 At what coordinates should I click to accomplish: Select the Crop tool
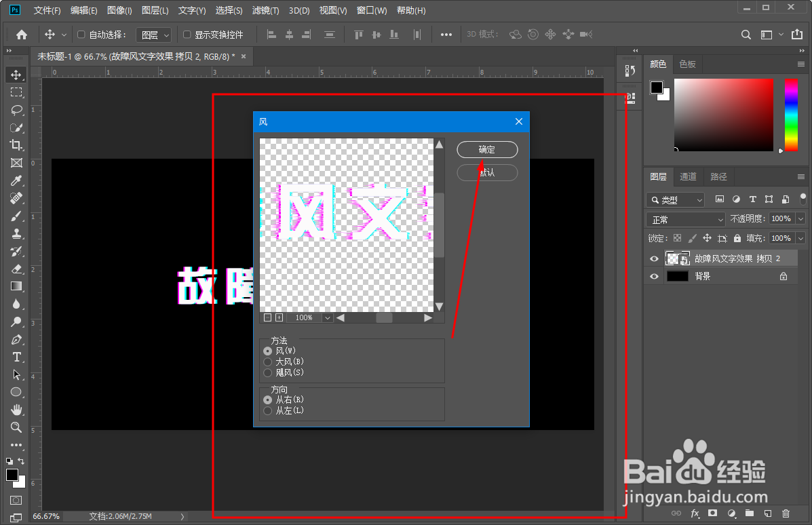tap(15, 145)
